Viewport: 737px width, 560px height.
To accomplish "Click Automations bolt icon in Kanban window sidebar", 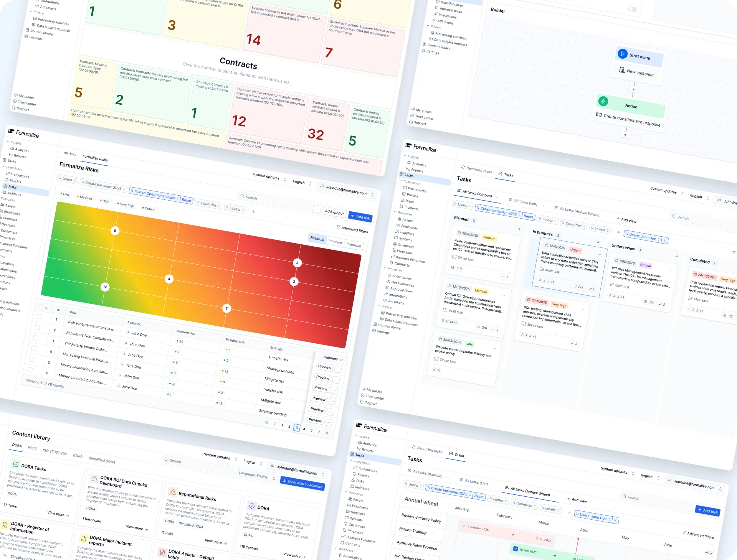I will point(389,275).
